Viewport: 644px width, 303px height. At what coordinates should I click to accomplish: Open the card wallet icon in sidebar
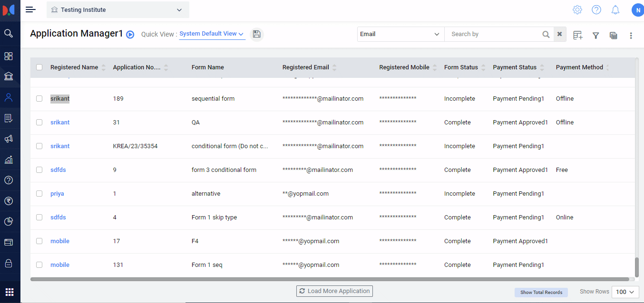click(9, 242)
